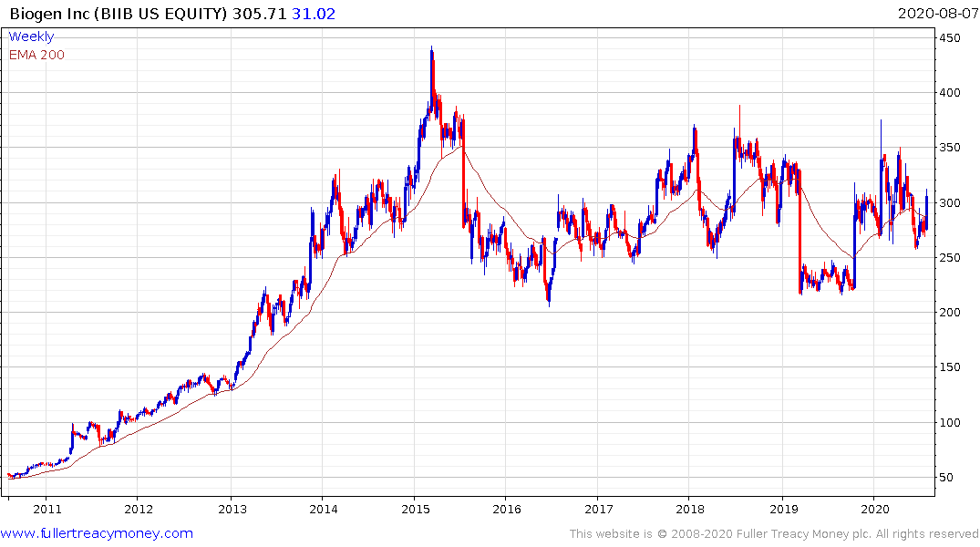
Task: Click the 2018 year axis label
Action: click(x=690, y=509)
